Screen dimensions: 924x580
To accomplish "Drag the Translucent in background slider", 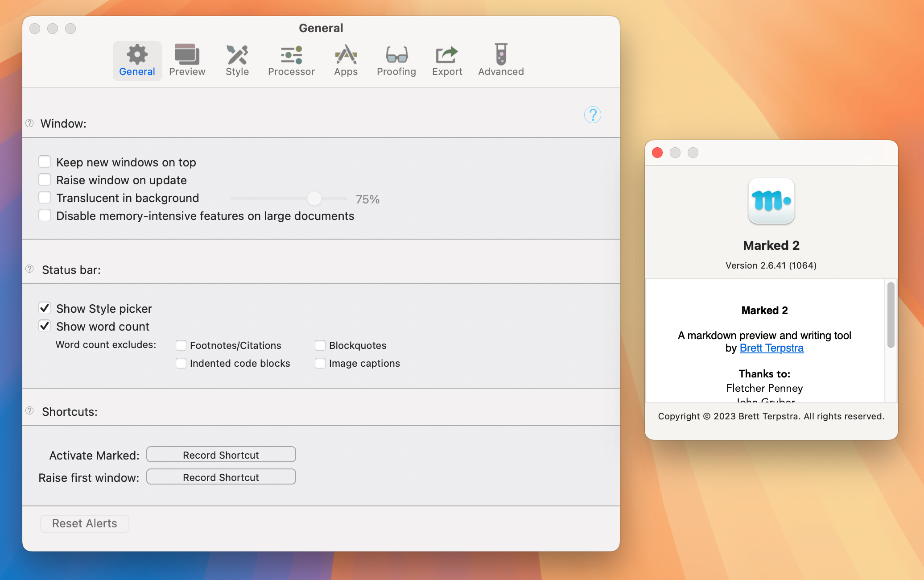I will click(314, 199).
